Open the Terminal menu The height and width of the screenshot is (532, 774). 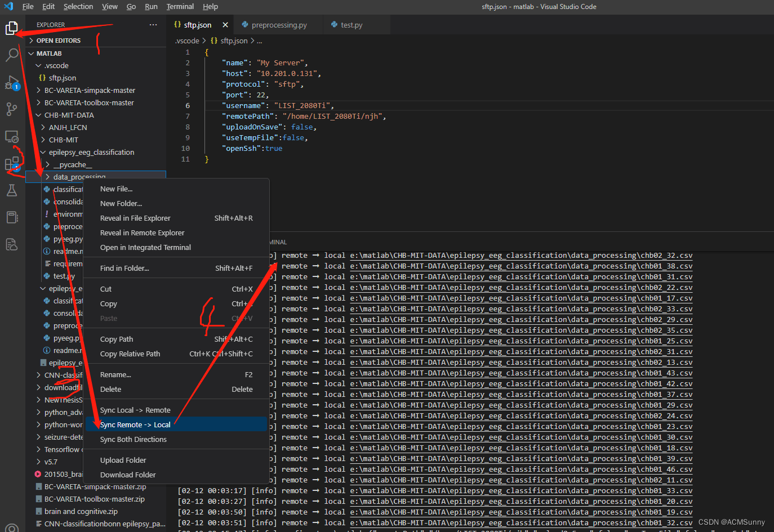(180, 6)
